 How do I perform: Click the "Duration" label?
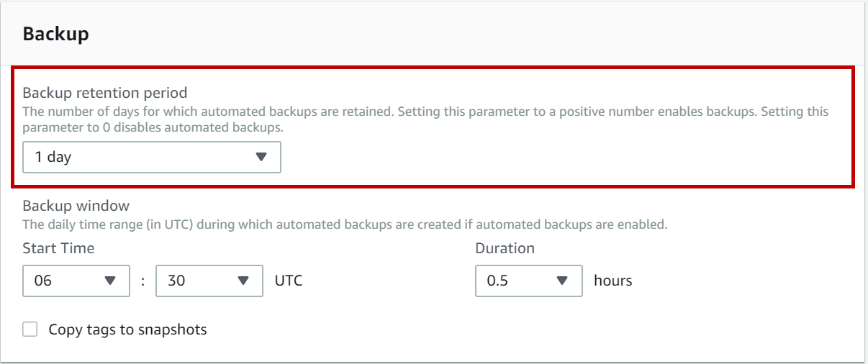coord(505,248)
